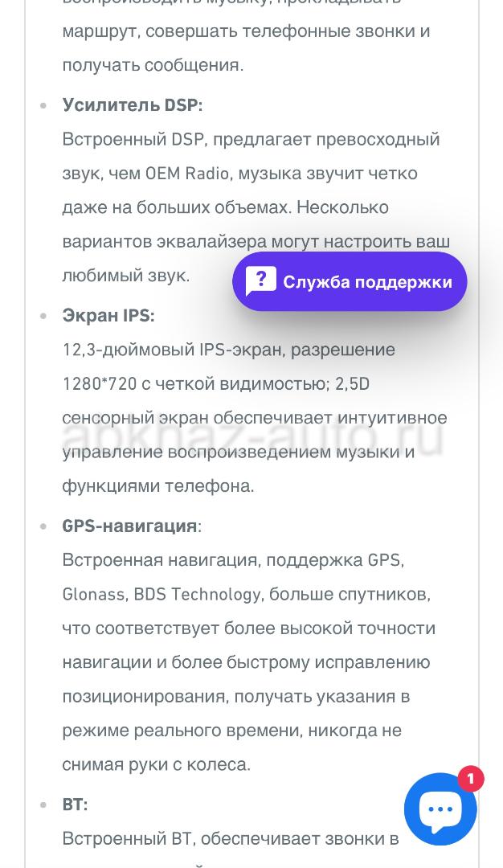Screen dimensions: 503x868
Task: Click the получать сообщения text line
Action: (x=153, y=65)
